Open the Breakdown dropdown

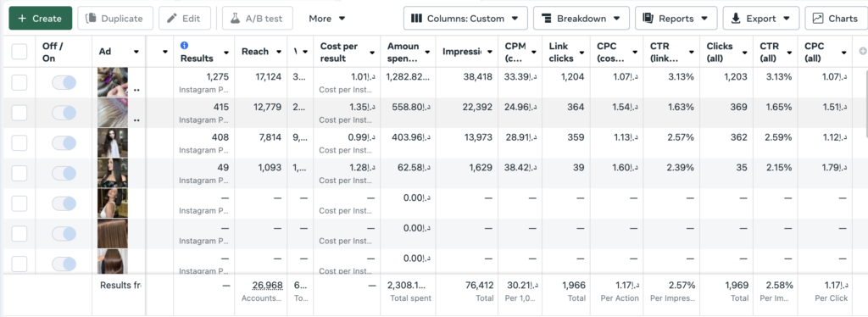[x=581, y=19]
